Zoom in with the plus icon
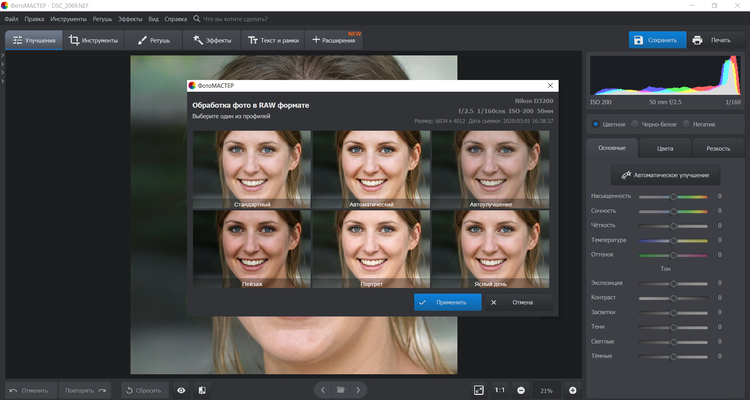750x400 pixels. tap(573, 389)
